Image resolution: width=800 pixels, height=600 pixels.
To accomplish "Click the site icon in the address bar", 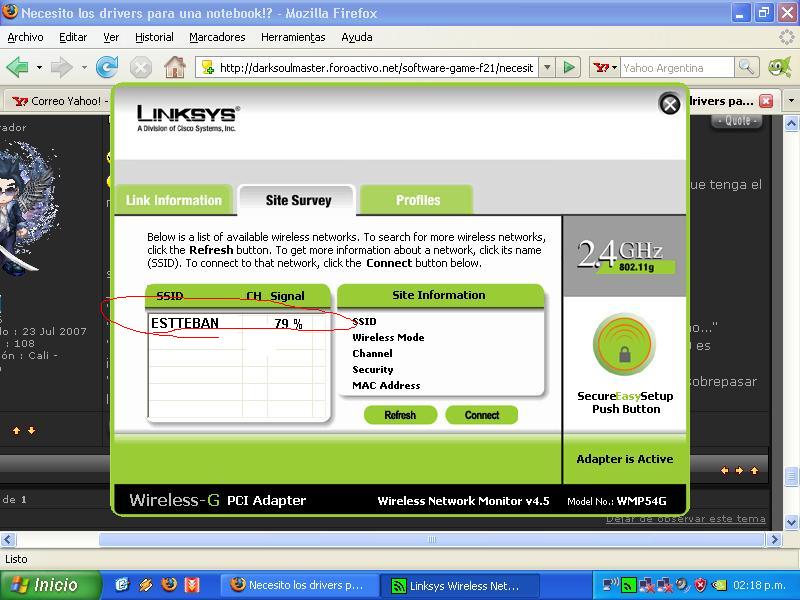I will pos(208,67).
